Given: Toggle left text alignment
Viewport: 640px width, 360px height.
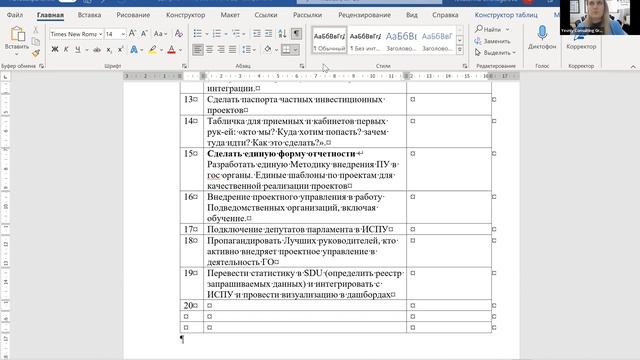Looking at the screenshot, I should click(x=198, y=50).
